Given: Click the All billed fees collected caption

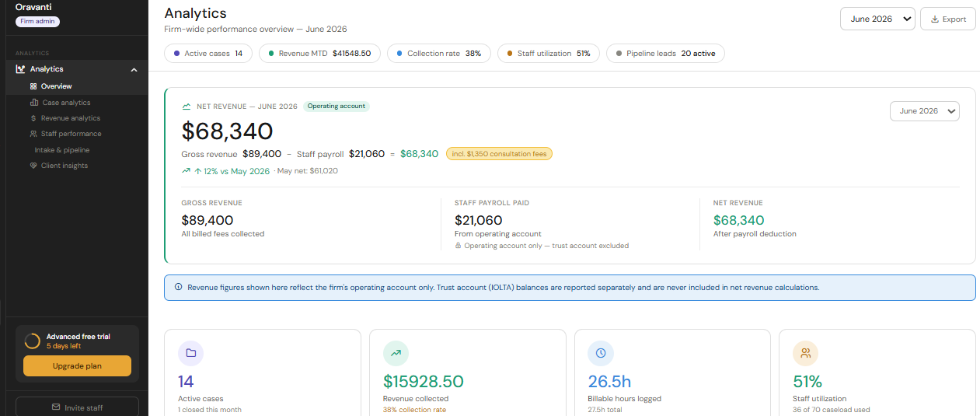Looking at the screenshot, I should point(223,234).
